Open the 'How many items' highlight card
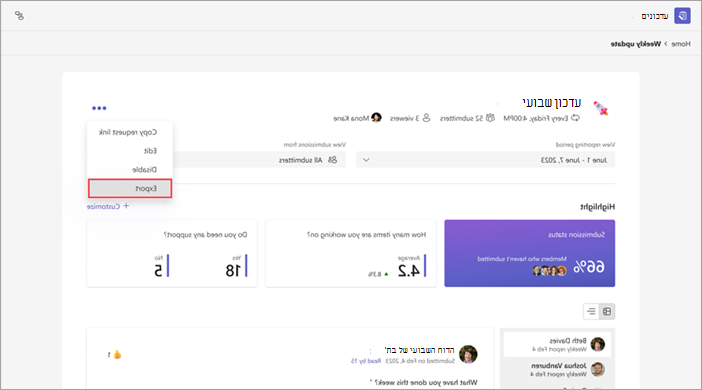 click(351, 253)
